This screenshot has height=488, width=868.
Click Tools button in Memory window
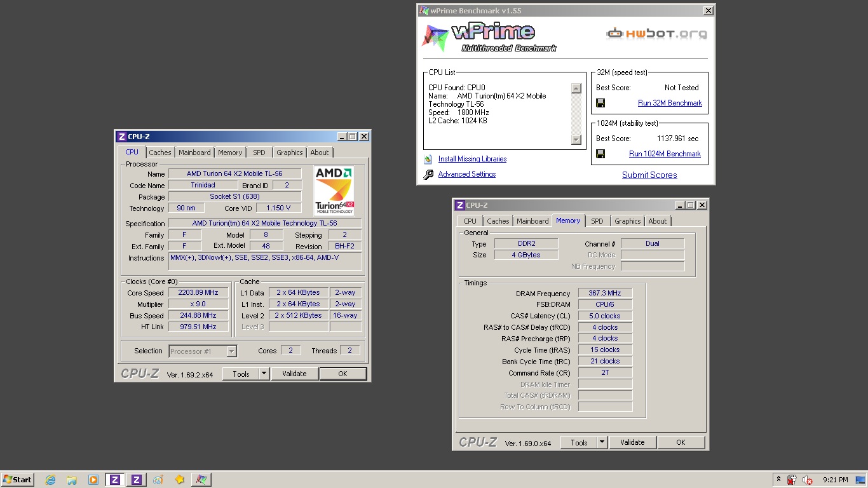(x=579, y=442)
